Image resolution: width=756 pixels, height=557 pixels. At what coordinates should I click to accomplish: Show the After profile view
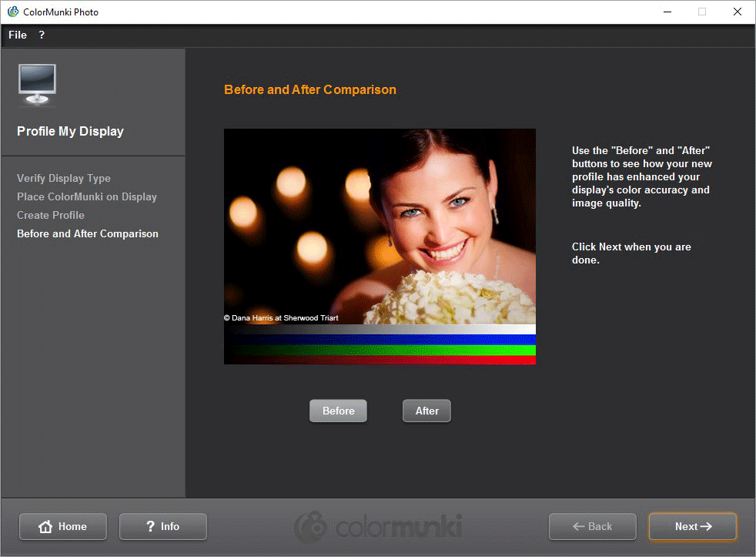tap(427, 411)
